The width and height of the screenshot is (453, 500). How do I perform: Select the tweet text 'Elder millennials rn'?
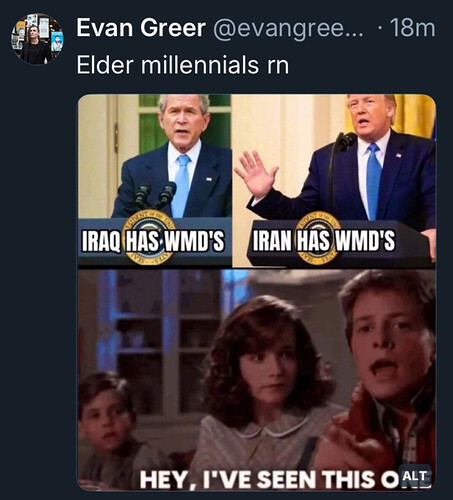pos(183,65)
